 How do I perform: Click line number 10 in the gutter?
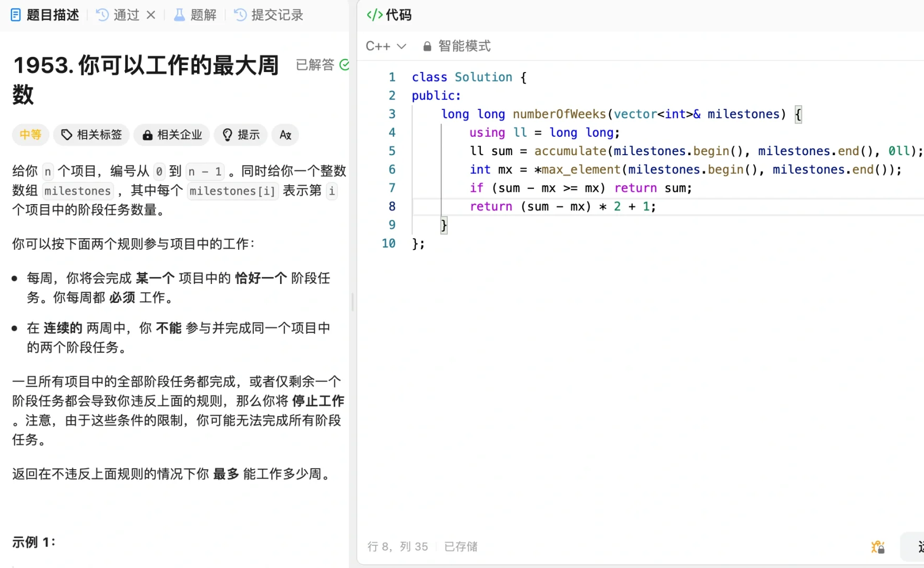pos(388,244)
